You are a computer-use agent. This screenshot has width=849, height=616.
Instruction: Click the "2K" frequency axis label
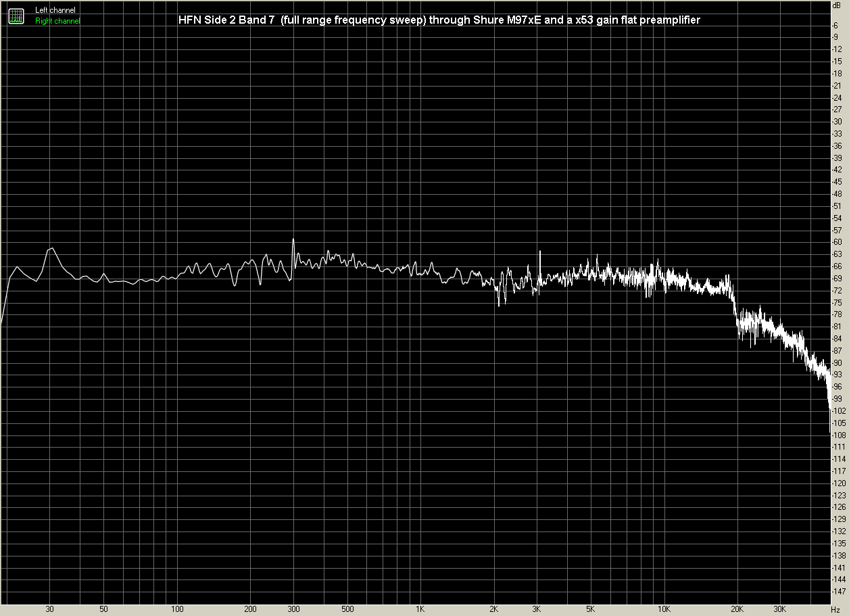[x=494, y=610]
